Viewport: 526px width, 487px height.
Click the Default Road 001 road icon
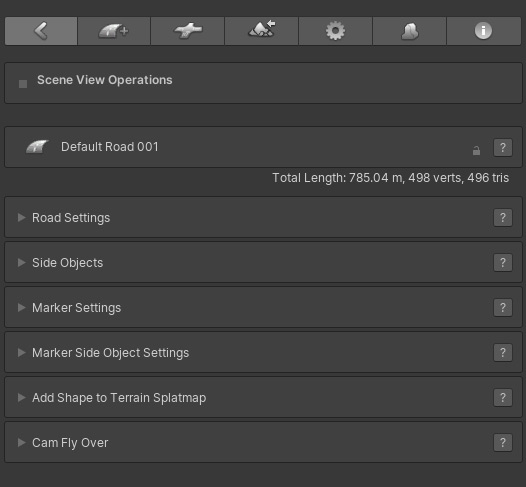tap(37, 147)
